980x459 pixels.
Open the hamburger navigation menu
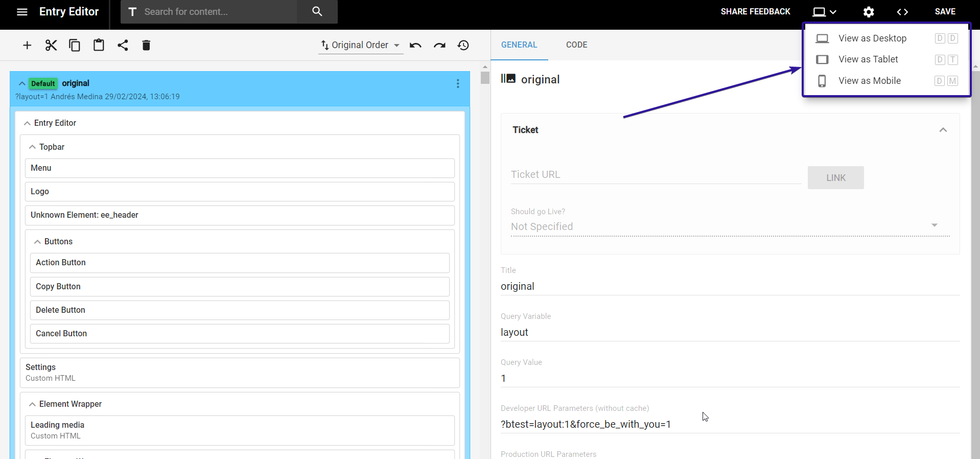[22, 12]
